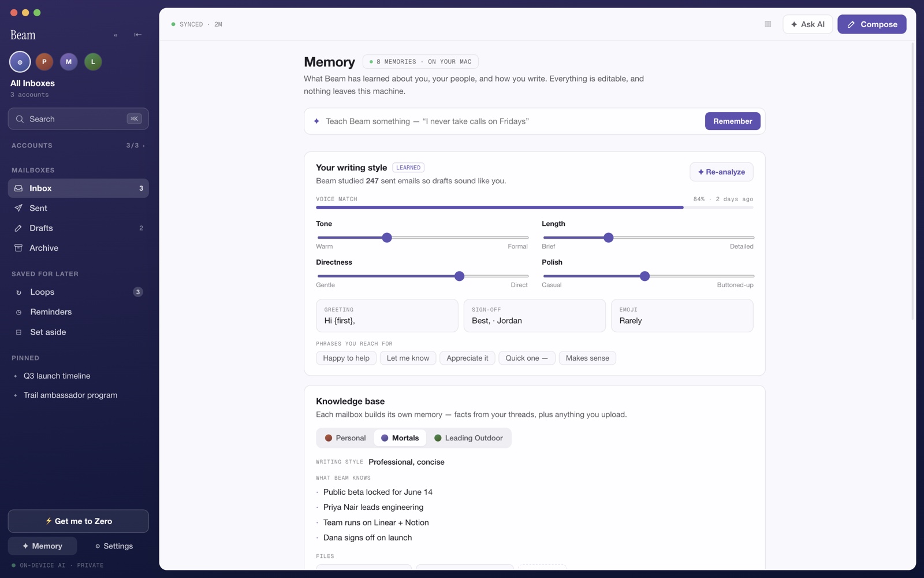
Task: Click the Polish slider handle
Action: [x=644, y=276]
